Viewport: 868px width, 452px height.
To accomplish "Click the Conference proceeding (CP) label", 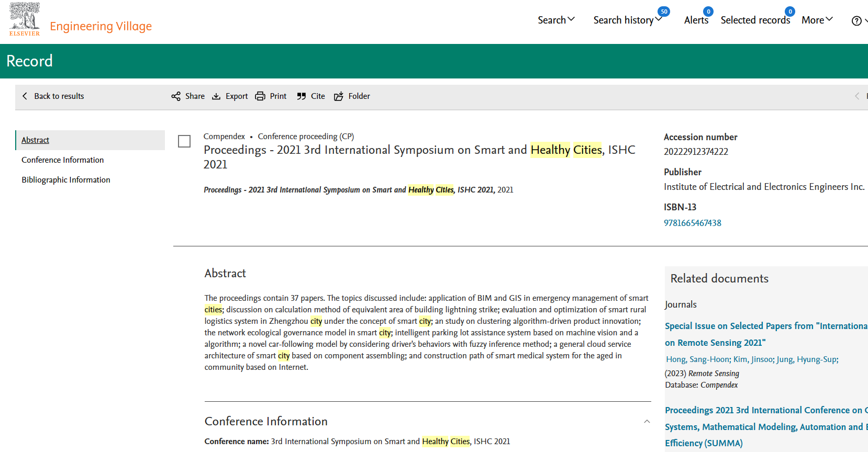I will (306, 137).
